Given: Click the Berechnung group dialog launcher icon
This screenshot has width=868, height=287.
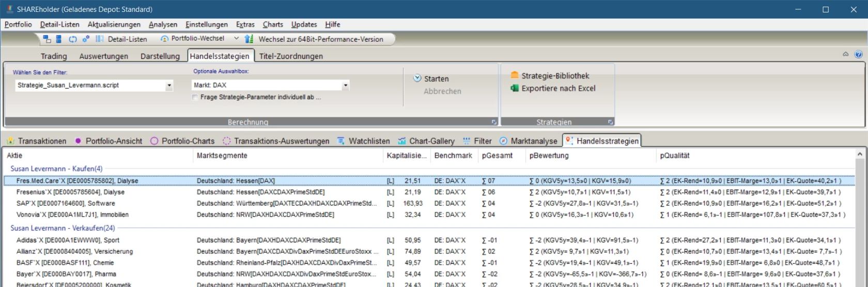Looking at the screenshot, I should pyautogui.click(x=494, y=122).
